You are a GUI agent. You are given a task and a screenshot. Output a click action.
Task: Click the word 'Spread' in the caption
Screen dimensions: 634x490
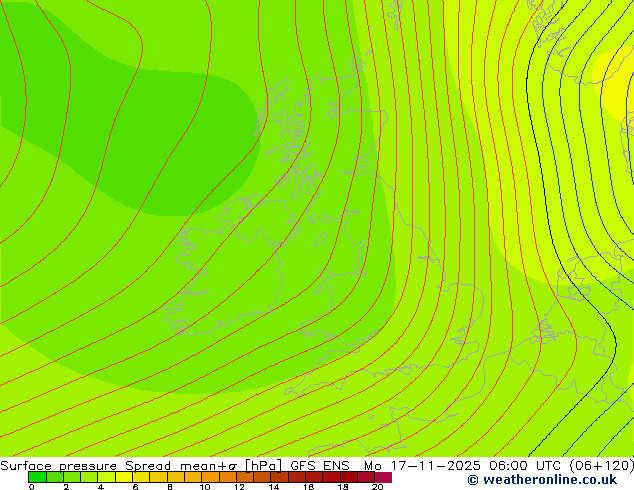148,466
